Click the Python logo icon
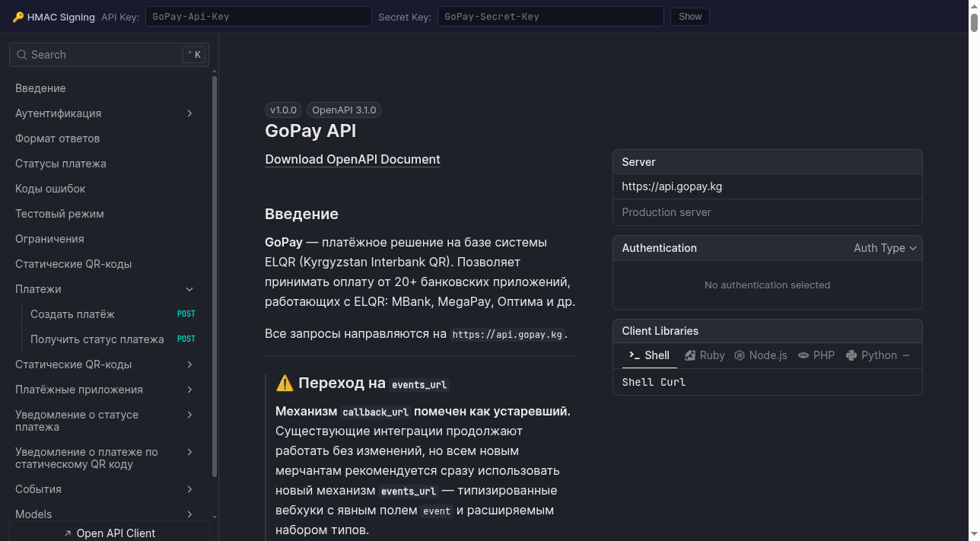The image size is (980, 541). coord(851,355)
